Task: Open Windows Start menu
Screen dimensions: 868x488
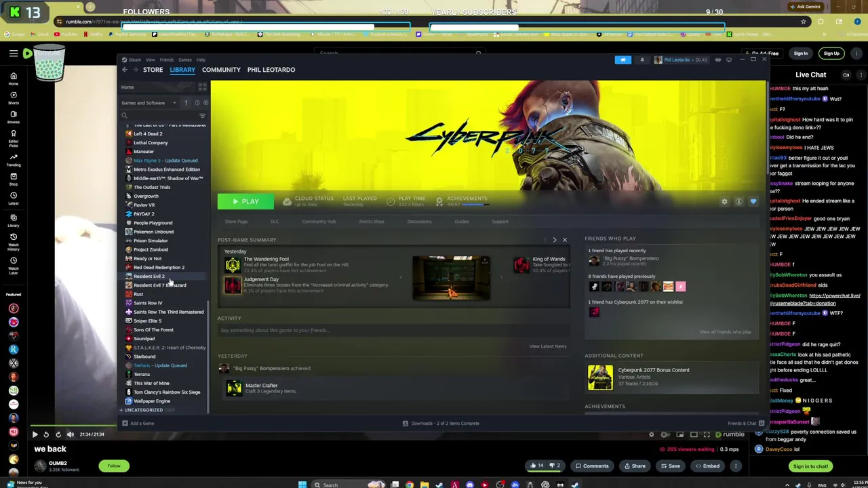Action: pos(302,485)
